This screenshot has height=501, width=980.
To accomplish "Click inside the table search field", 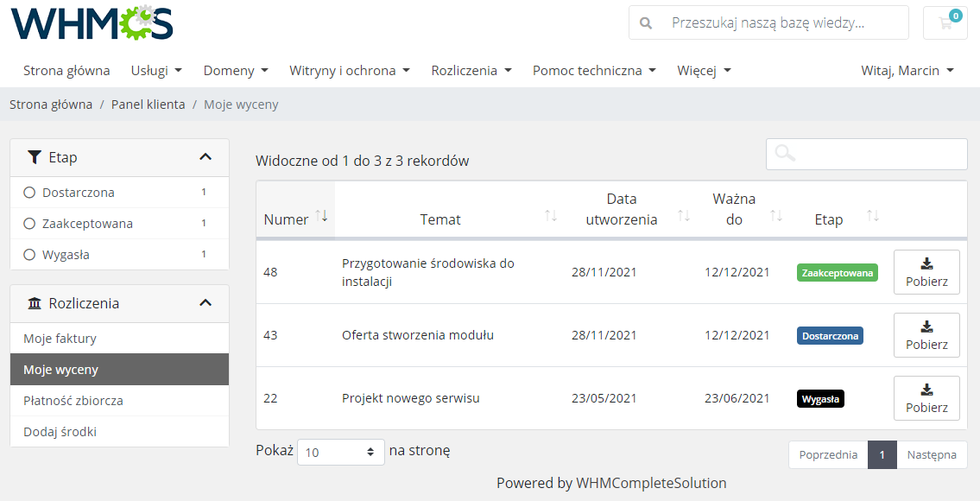I will click(872, 154).
